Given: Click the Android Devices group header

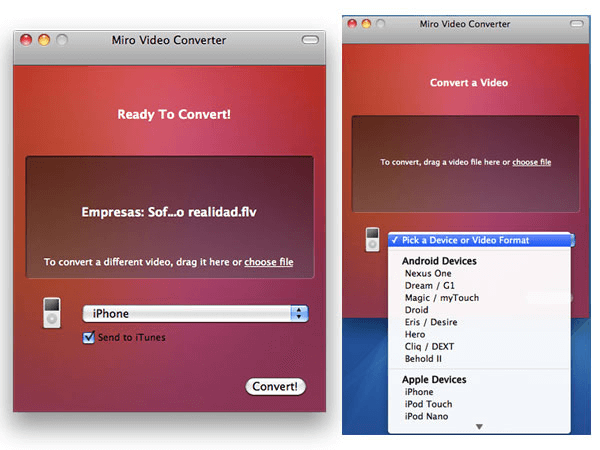Looking at the screenshot, I should coord(439,261).
